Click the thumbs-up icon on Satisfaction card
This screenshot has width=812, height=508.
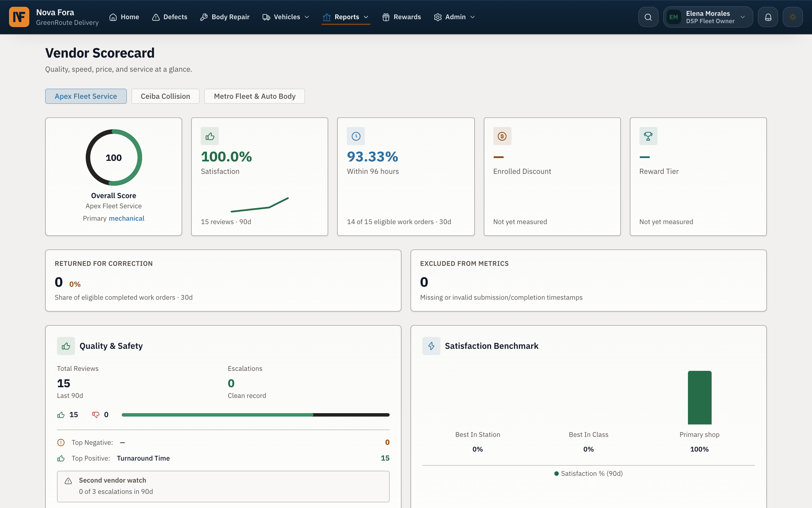tap(210, 136)
